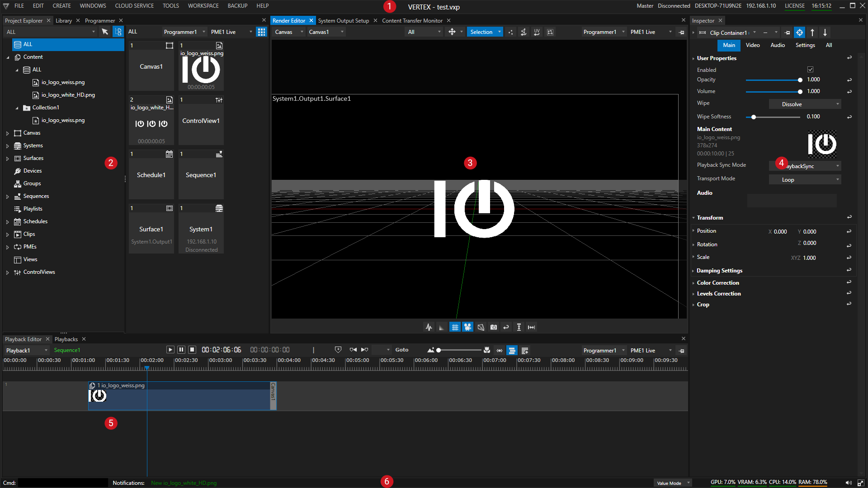Click the fit timeline horizontally icon
This screenshot has height=488, width=868.
pyautogui.click(x=500, y=350)
